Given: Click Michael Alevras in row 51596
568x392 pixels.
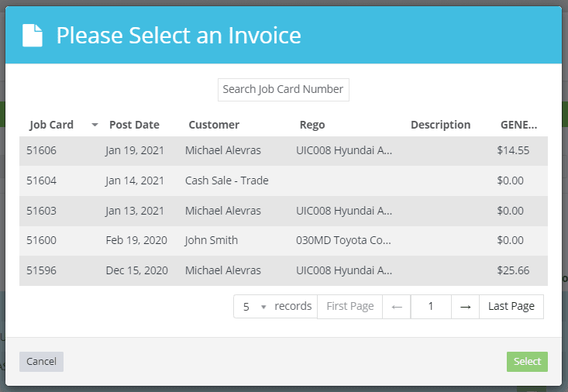Looking at the screenshot, I should (x=222, y=270).
